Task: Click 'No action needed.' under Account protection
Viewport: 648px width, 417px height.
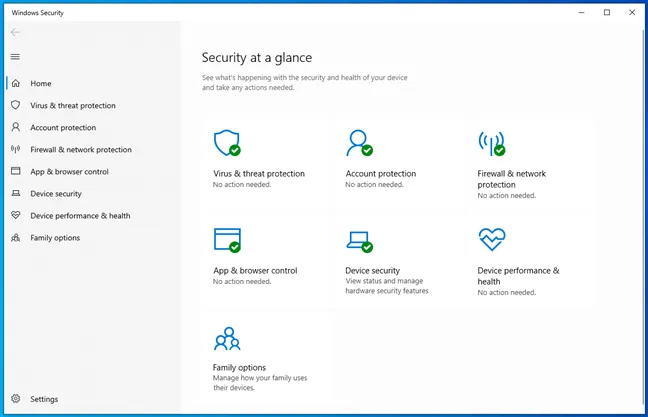Action: (374, 185)
